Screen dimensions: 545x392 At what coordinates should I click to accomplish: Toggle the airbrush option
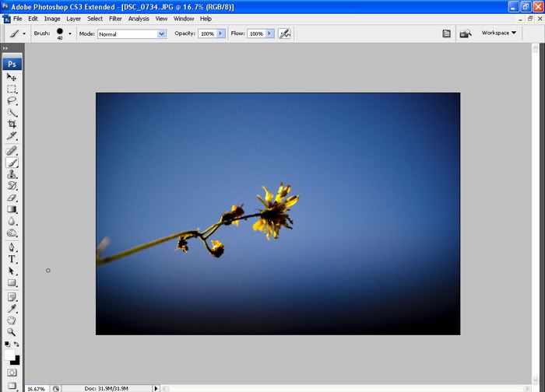point(285,33)
